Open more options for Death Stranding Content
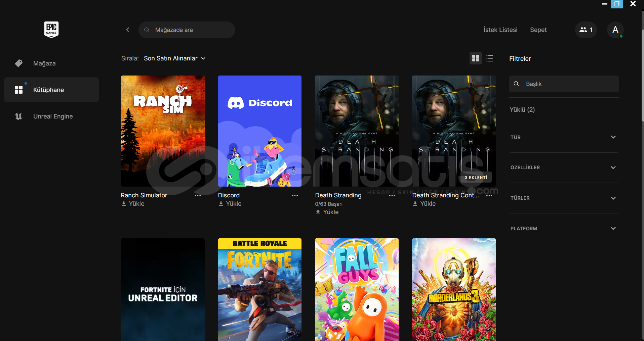 pos(489,195)
